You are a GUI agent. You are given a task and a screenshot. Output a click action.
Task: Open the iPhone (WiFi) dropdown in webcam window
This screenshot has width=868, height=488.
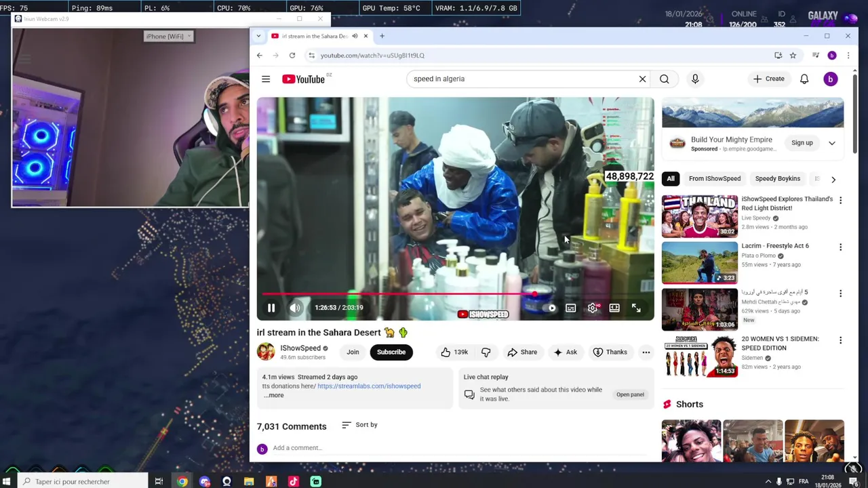point(169,37)
